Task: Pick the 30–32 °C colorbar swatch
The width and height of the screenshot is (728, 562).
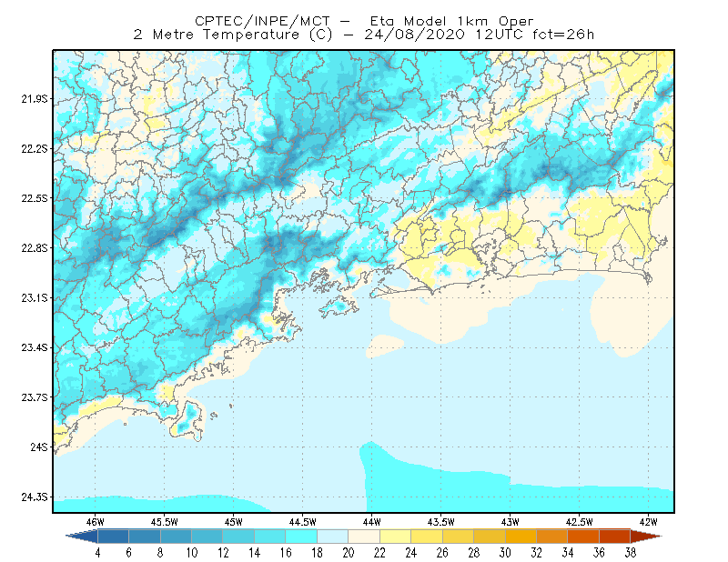Action: coord(521,537)
